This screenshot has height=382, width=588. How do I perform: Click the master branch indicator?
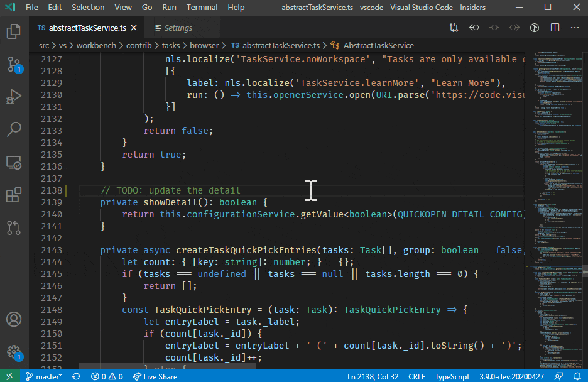(43, 376)
